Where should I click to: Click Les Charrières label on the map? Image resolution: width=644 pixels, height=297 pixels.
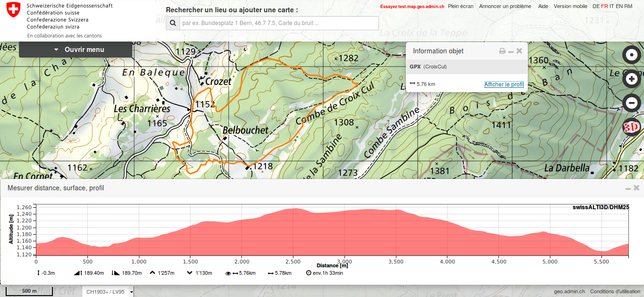coord(142,109)
